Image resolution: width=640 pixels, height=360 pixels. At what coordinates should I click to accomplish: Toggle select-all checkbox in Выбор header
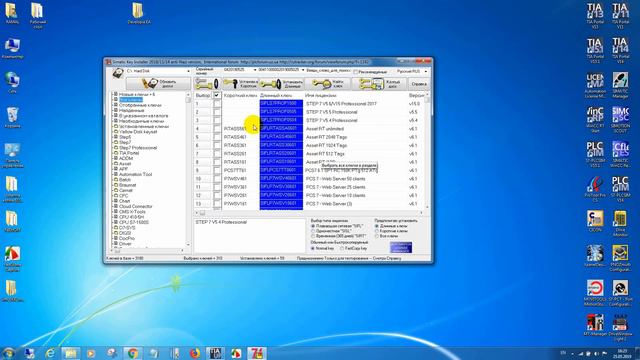(217, 95)
